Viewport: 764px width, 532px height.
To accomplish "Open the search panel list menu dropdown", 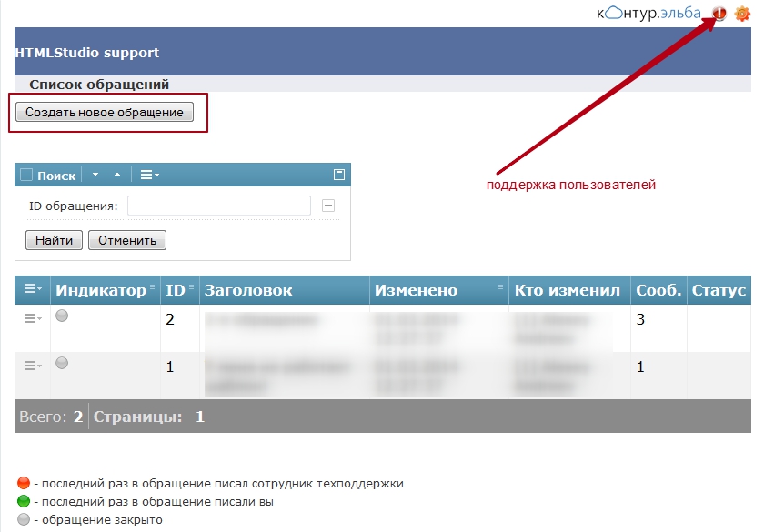I will point(149,175).
